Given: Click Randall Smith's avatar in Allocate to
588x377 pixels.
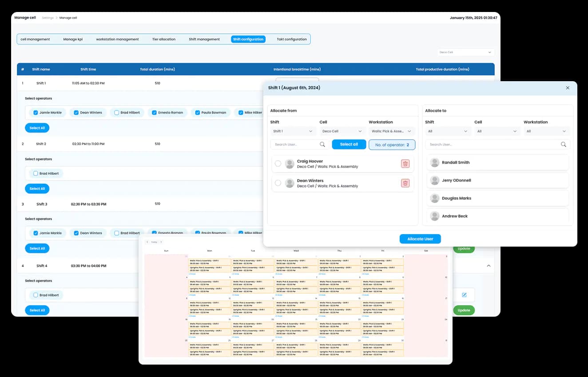Looking at the screenshot, I should click(x=435, y=162).
